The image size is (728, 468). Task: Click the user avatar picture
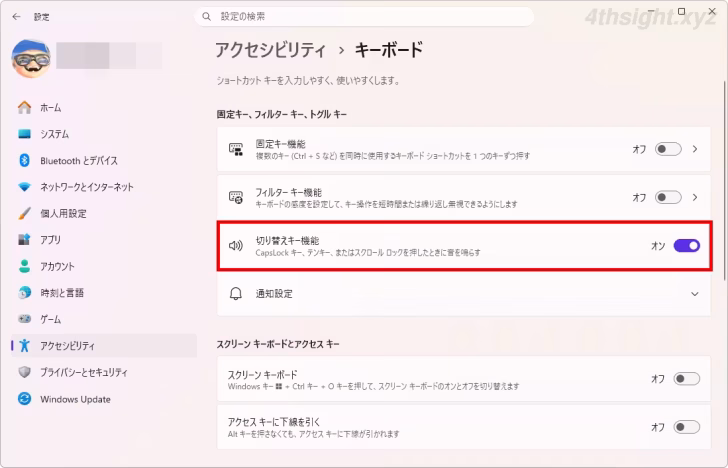point(31,58)
